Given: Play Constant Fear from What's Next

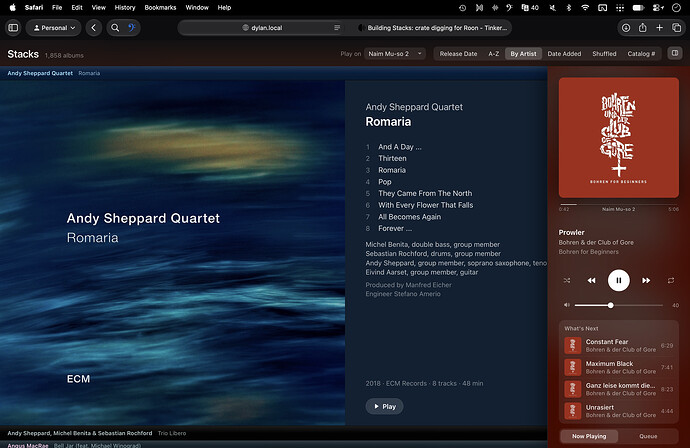Looking at the screenshot, I should click(619, 345).
